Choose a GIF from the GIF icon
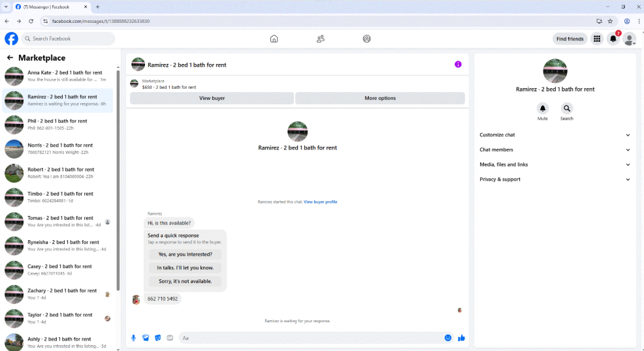Viewport: 644px width, 351px height. [x=170, y=338]
